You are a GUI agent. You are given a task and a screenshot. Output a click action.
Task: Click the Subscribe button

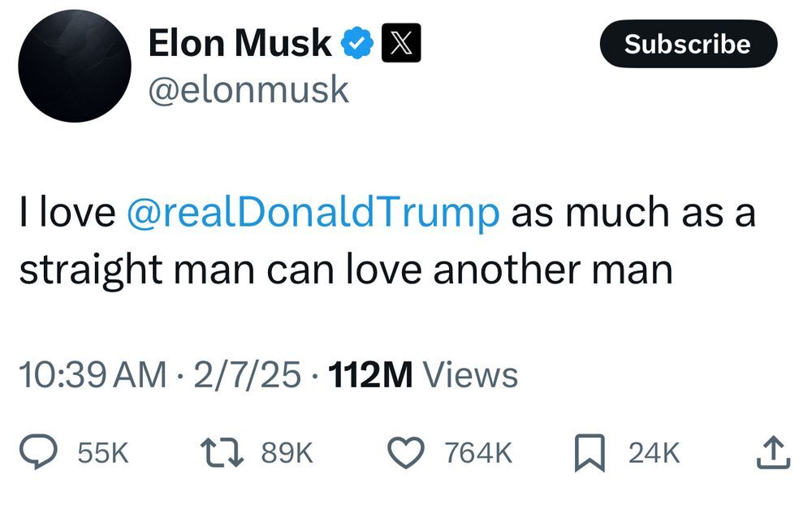tap(689, 44)
